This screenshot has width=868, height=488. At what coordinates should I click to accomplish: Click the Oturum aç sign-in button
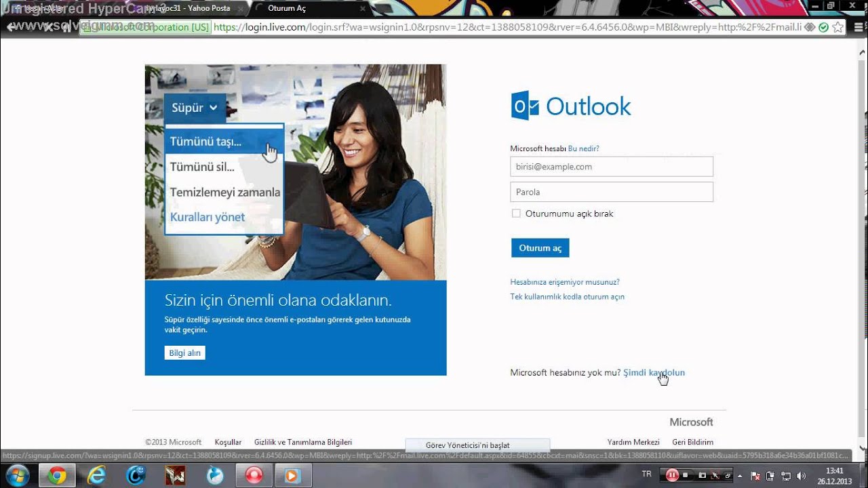(x=540, y=248)
